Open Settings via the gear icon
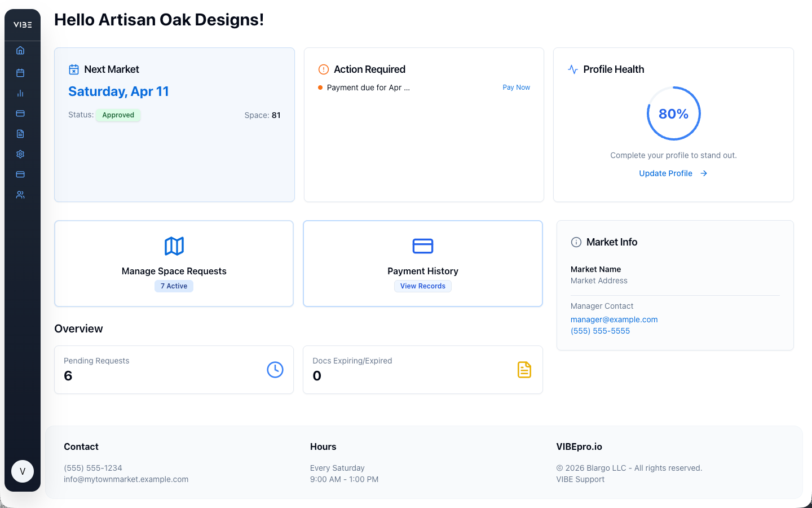The image size is (812, 508). point(20,154)
